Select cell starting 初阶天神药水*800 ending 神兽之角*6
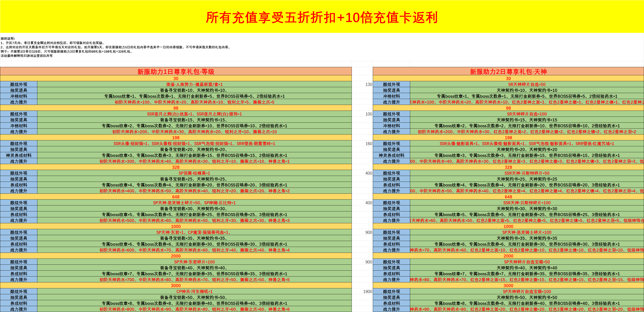Viewport: 644px width, 312px height. (x=194, y=309)
